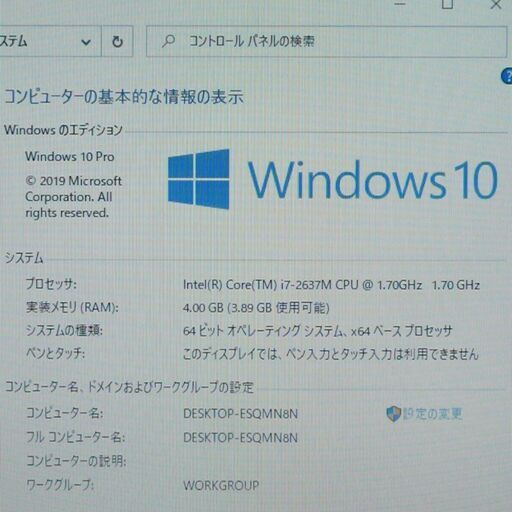Refresh the Control Panel system page
Viewport: 512px width, 512px height.
click(117, 42)
